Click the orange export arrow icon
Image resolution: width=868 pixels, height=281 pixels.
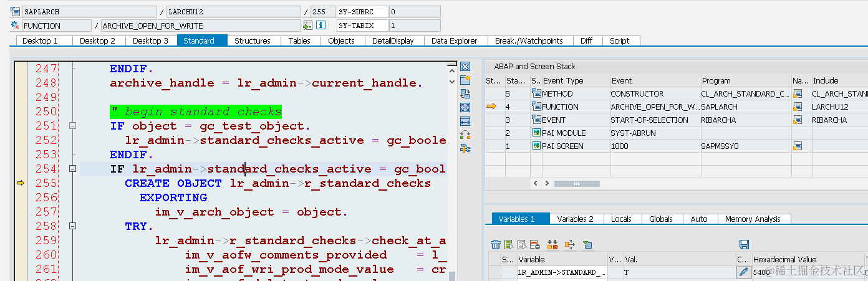pyautogui.click(x=569, y=245)
